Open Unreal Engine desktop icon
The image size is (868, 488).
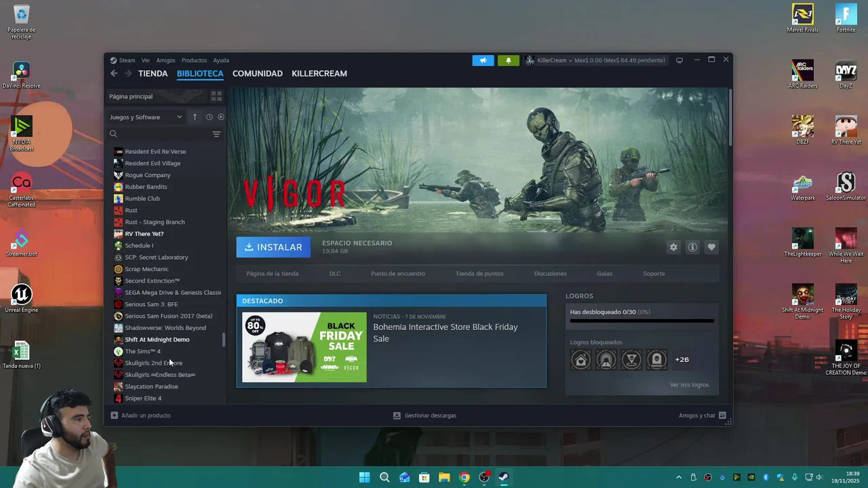click(21, 298)
